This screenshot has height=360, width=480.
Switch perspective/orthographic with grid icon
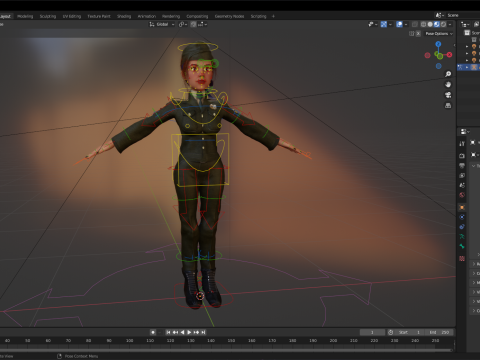point(448,106)
